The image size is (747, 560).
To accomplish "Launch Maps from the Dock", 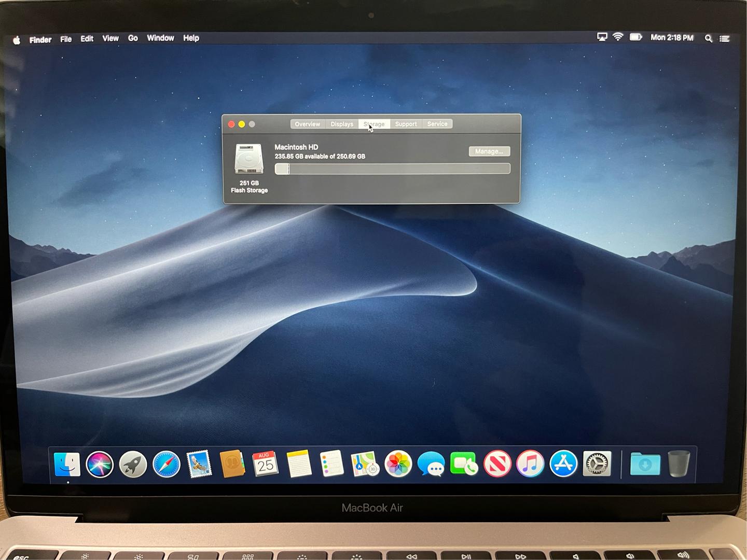I will click(365, 464).
